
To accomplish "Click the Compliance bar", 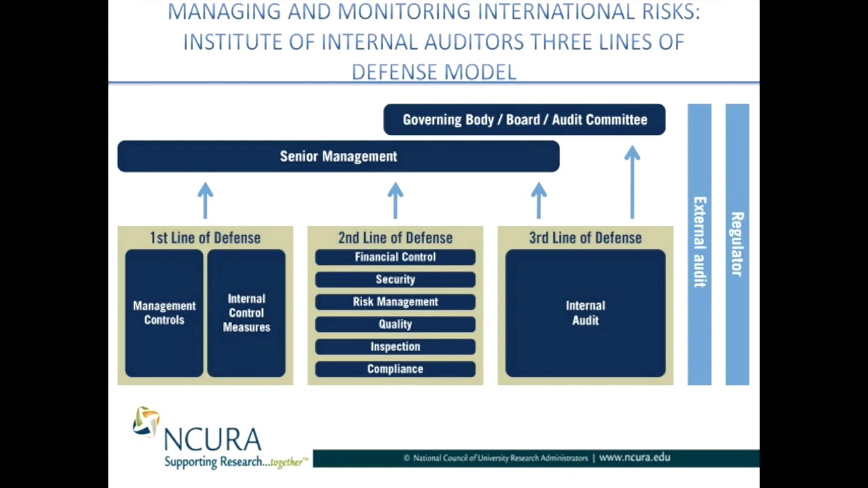I will click(x=395, y=369).
